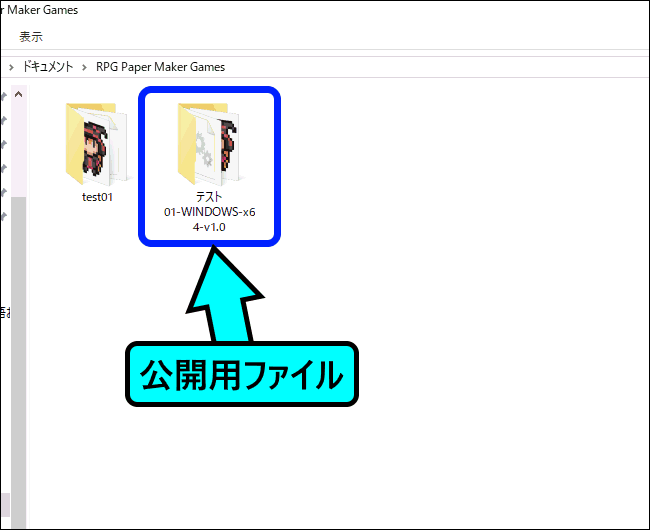
Task: Select the テスト01-WINDOWS-x64-v1.0 folder icon
Action: [208, 143]
